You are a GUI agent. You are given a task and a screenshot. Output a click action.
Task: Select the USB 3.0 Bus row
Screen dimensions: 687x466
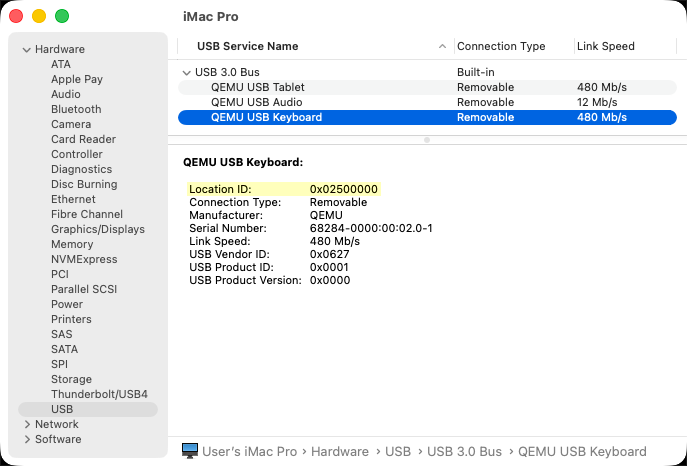point(427,72)
